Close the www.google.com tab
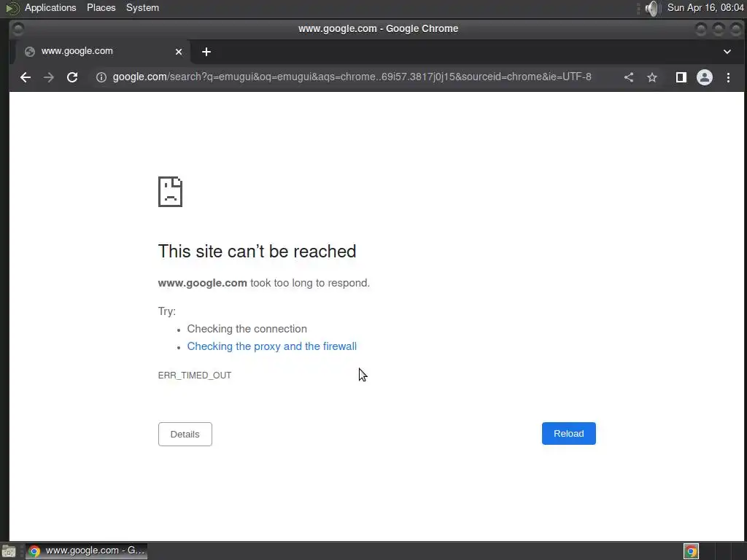The height and width of the screenshot is (560, 747). 179,52
